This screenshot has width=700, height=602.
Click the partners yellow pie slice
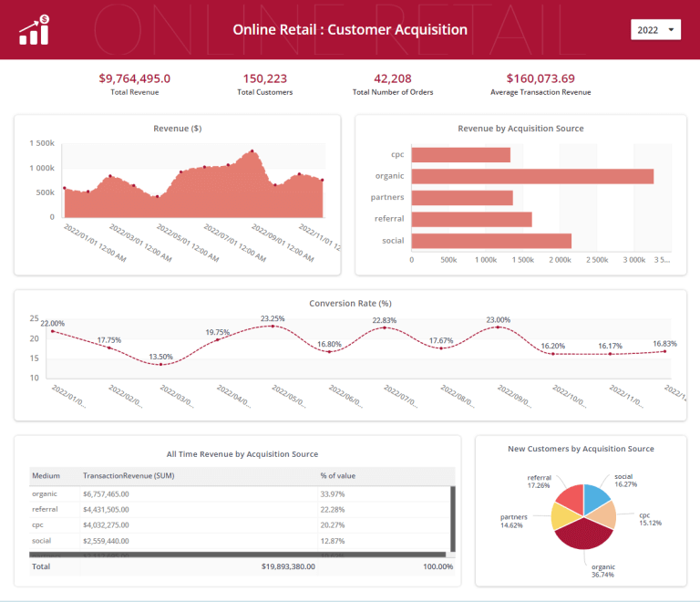point(563,517)
